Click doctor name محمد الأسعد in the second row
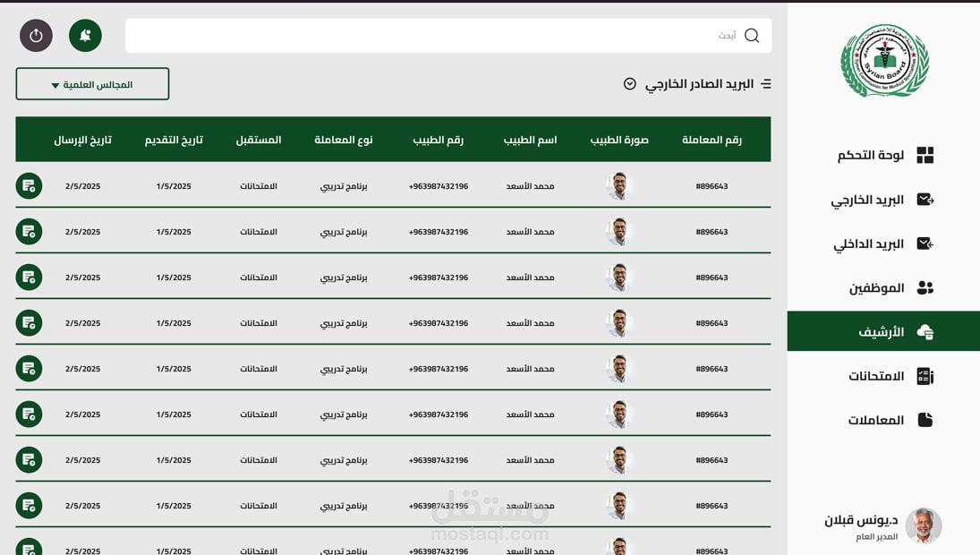The image size is (980, 555). point(530,232)
